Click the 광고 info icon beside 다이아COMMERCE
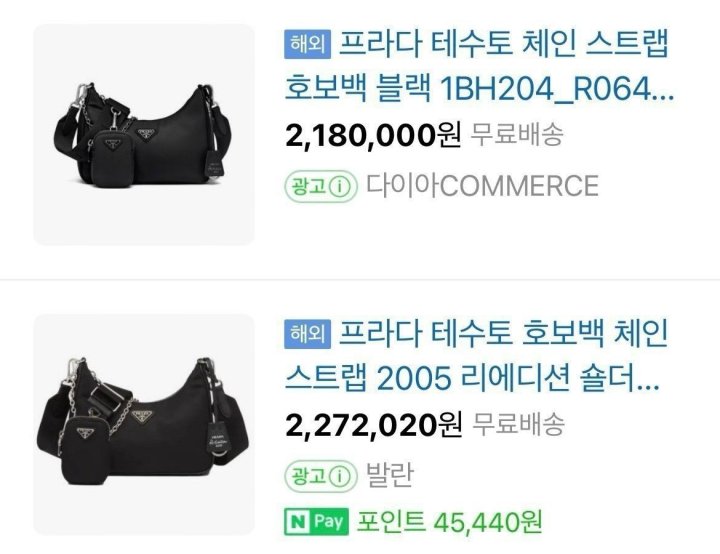Viewport: 720px width, 554px height. tap(340, 187)
